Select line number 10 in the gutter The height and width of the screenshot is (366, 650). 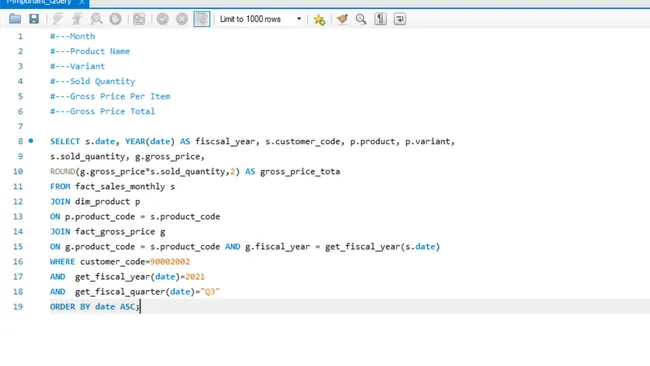pos(18,171)
